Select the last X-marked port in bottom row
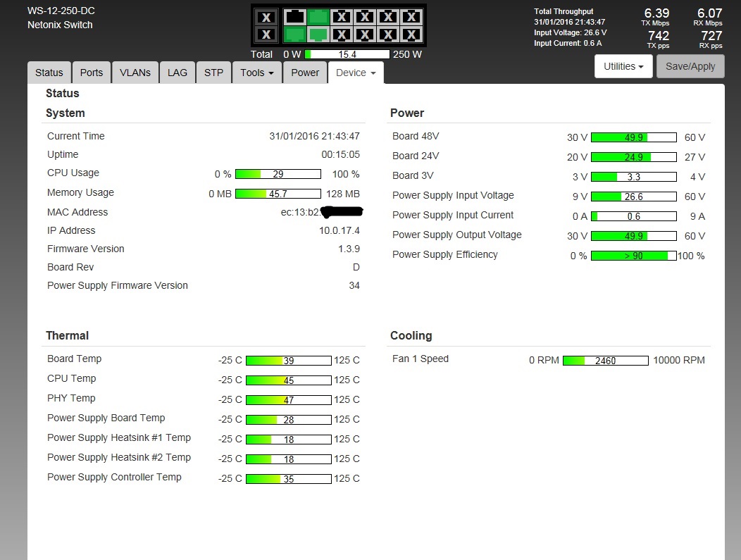 tap(411, 35)
